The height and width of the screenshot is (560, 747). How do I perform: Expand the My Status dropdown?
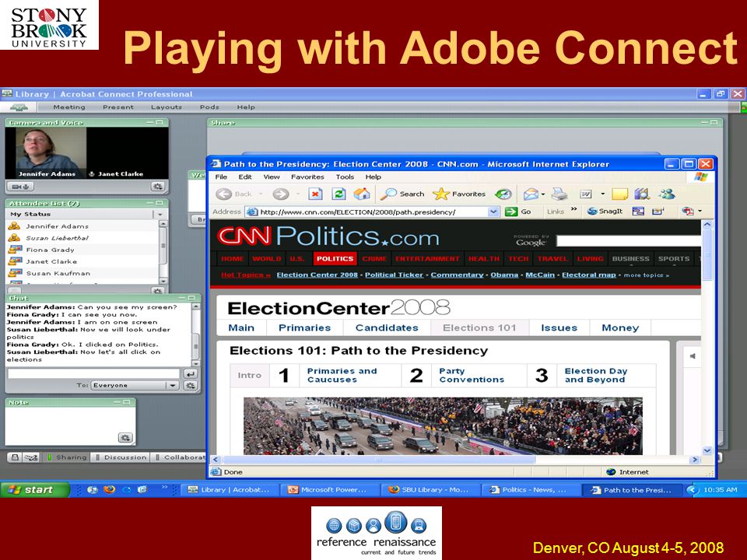[160, 215]
